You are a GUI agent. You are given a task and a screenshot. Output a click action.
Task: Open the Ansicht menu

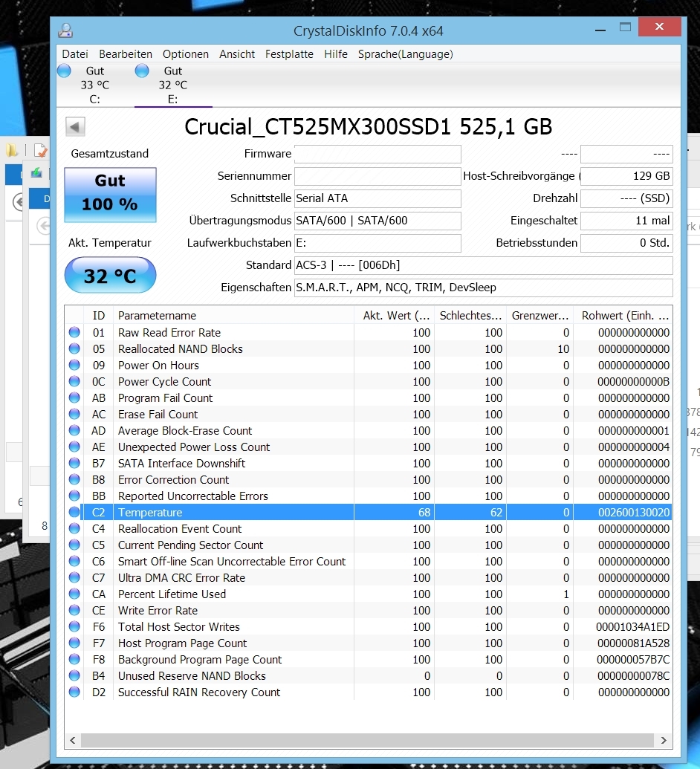pyautogui.click(x=237, y=54)
